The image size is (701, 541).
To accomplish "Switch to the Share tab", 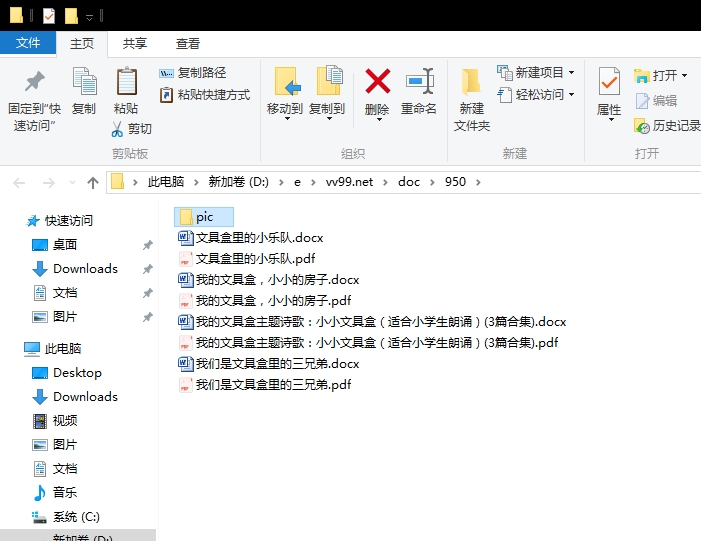I will coord(135,44).
